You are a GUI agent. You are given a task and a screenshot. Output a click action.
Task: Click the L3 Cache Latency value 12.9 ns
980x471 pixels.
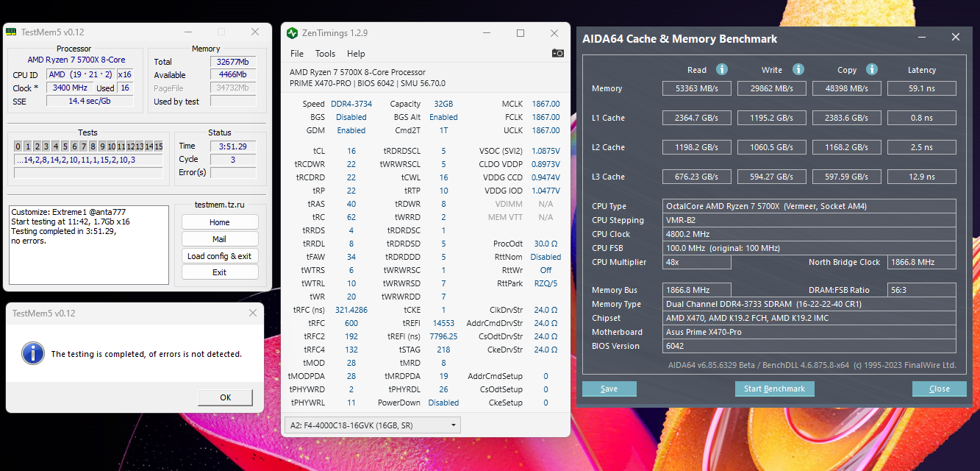[x=922, y=177]
